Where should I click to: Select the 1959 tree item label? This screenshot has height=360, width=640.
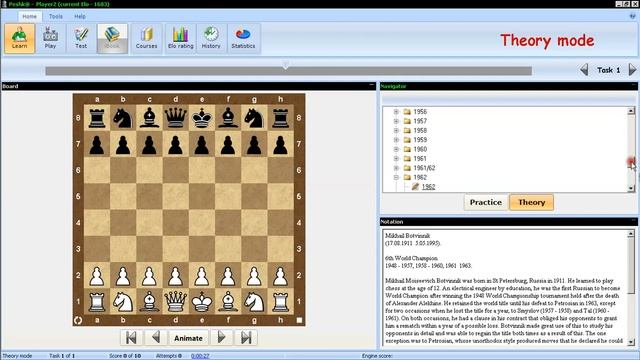420,140
